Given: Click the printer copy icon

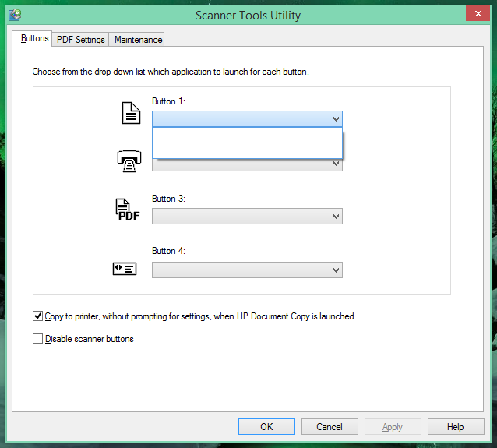Looking at the screenshot, I should [129, 161].
